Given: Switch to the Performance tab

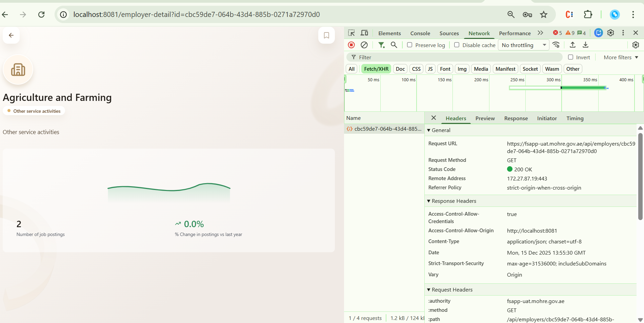Looking at the screenshot, I should click(x=515, y=33).
